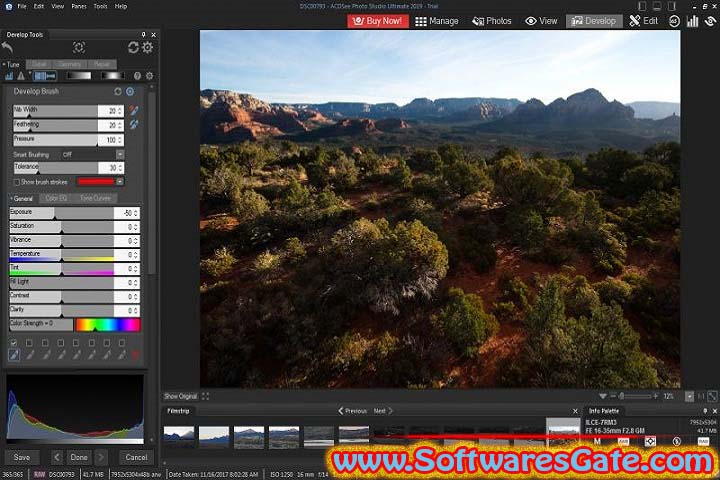Open the Smart Brushing dropdown
The image size is (720, 480).
coord(120,155)
